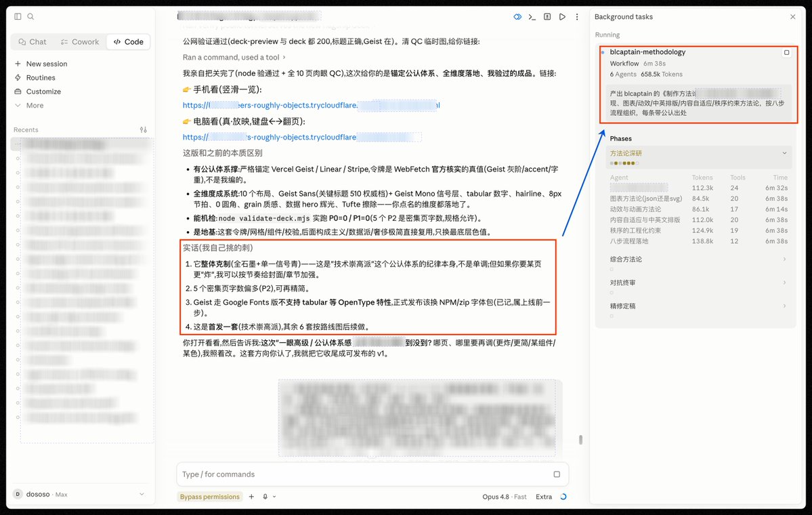This screenshot has height=515, width=812.
Task: Click the Customize briefcase icon
Action: pyautogui.click(x=18, y=91)
